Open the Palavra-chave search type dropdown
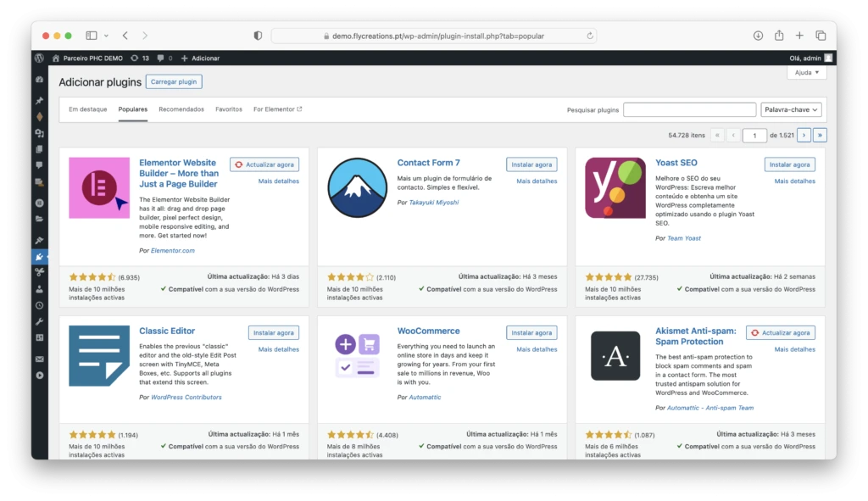The height and width of the screenshot is (501, 868). (792, 110)
